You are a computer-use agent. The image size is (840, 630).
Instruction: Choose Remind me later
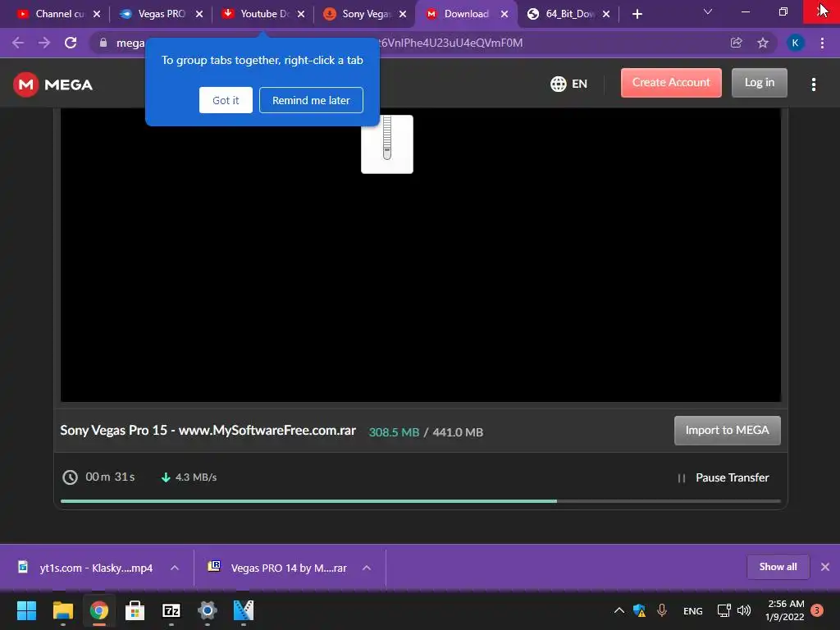311,100
